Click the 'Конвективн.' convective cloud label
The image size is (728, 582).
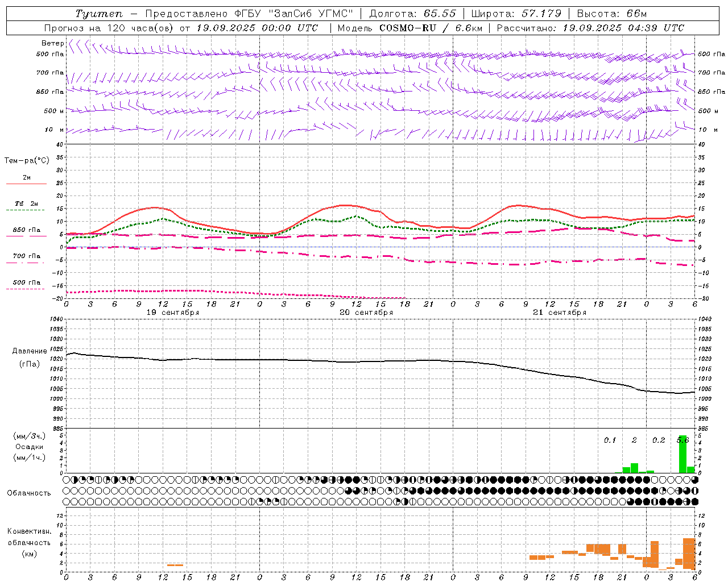tap(30, 531)
